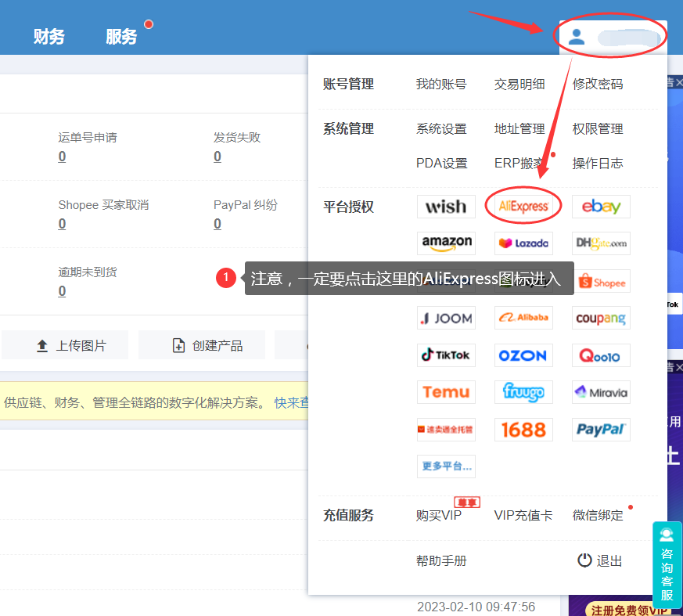
Task: Click the 快来查 link in yellow banner
Action: (291, 402)
